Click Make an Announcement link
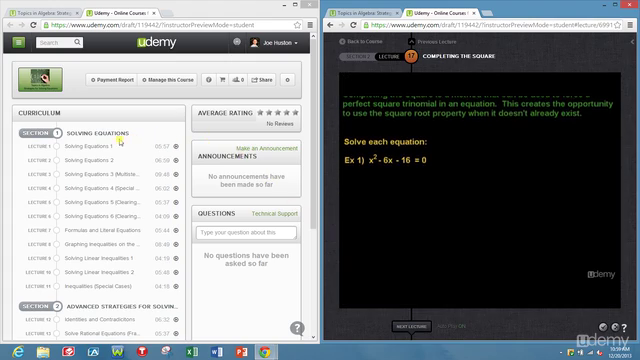 [x=267, y=148]
